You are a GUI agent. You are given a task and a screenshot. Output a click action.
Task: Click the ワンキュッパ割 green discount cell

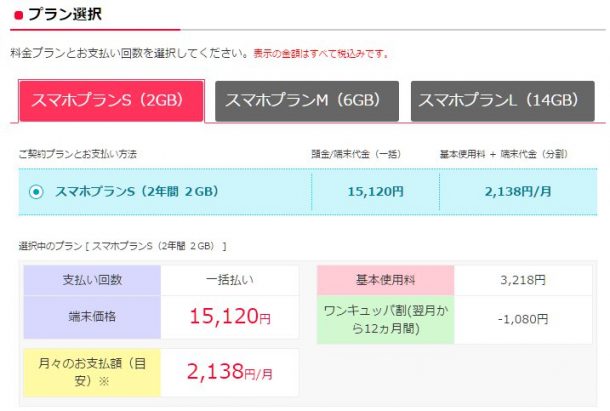(x=385, y=317)
